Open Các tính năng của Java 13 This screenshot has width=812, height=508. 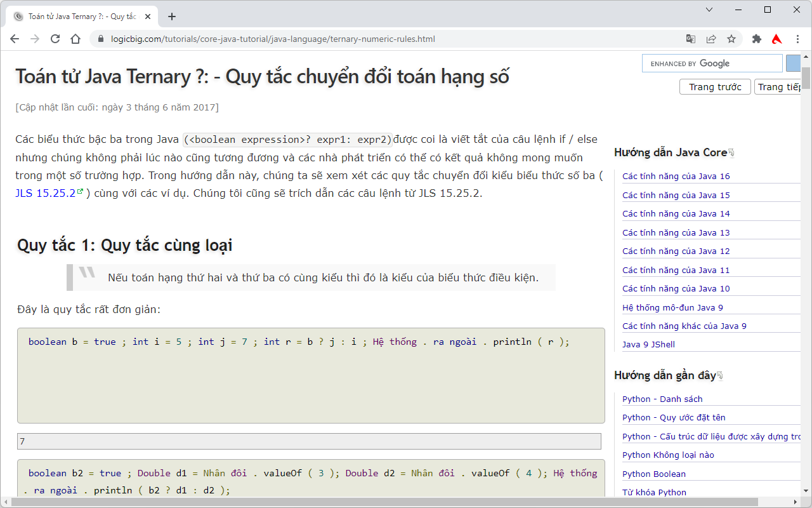point(676,232)
